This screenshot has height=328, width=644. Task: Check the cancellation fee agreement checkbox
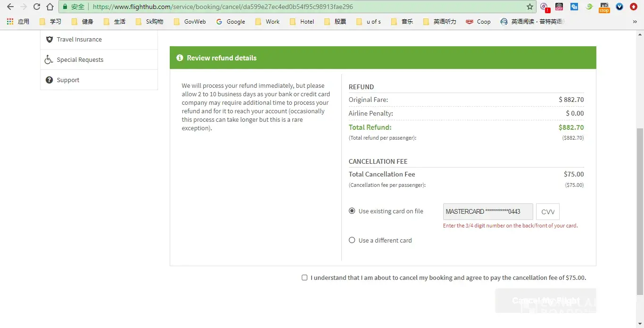pos(305,278)
